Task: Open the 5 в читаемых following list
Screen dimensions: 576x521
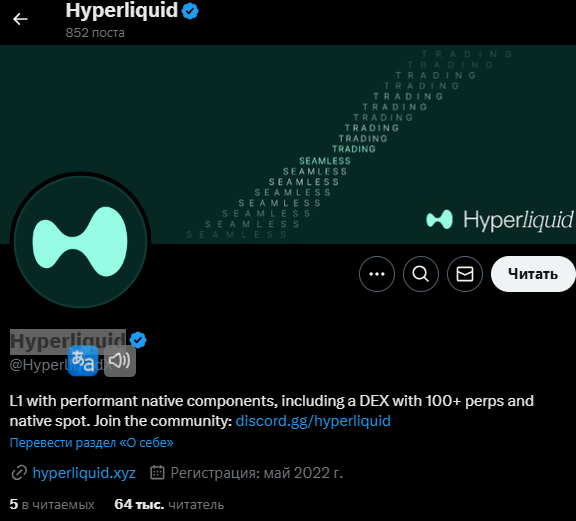Action: (52, 504)
